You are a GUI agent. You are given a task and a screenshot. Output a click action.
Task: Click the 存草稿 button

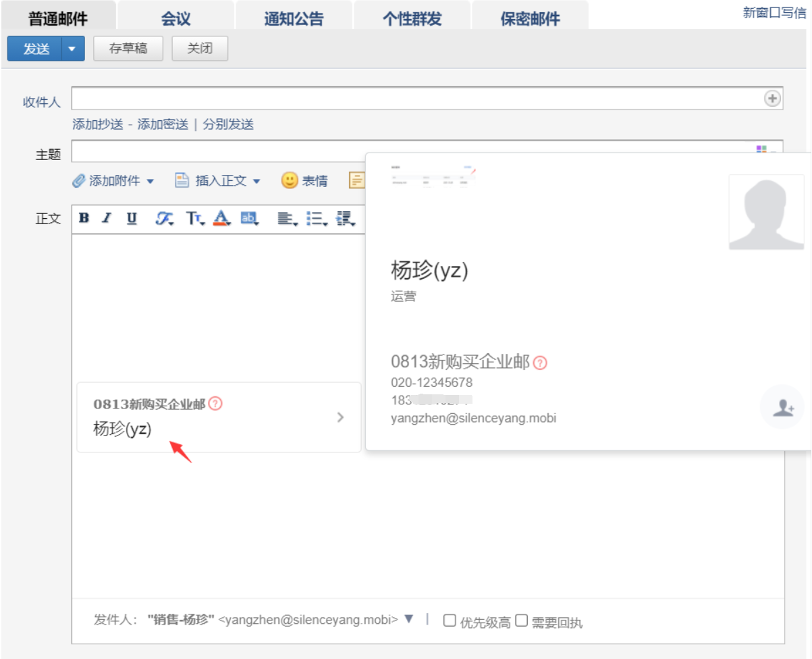click(128, 49)
